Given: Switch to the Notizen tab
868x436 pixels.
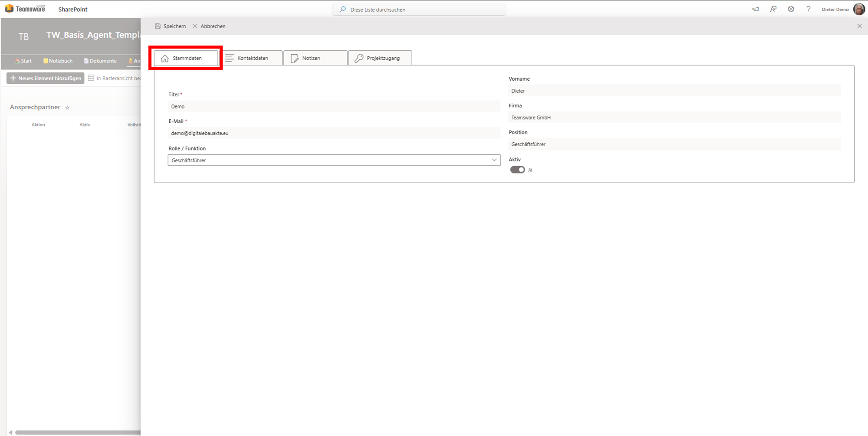Looking at the screenshot, I should [315, 58].
